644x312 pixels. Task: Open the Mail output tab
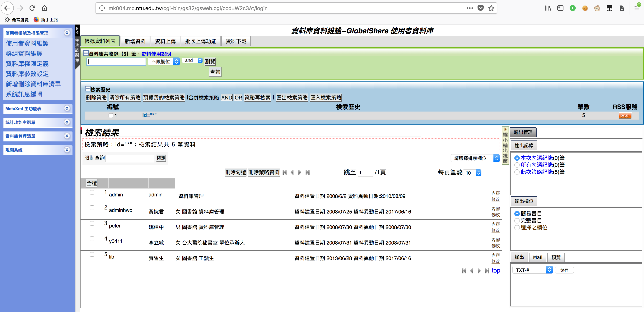(x=538, y=257)
